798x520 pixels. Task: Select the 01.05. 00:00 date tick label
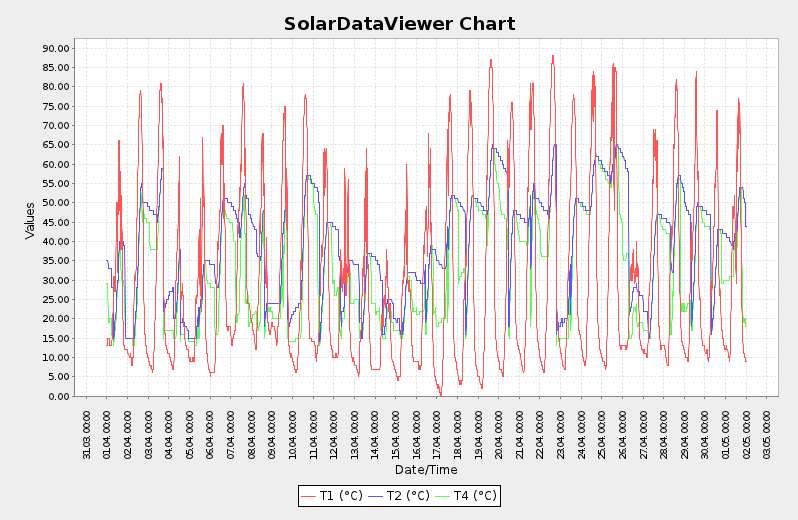click(x=726, y=428)
